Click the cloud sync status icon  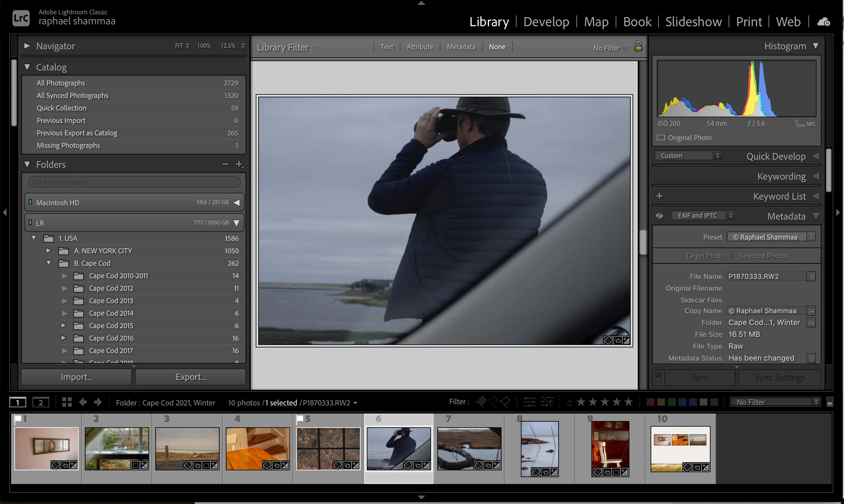(824, 22)
